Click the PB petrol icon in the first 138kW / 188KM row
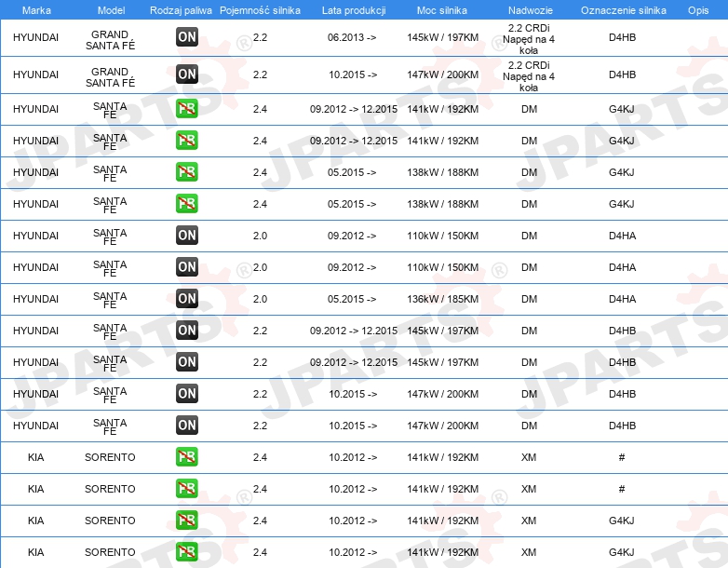The image size is (728, 568). [x=187, y=172]
